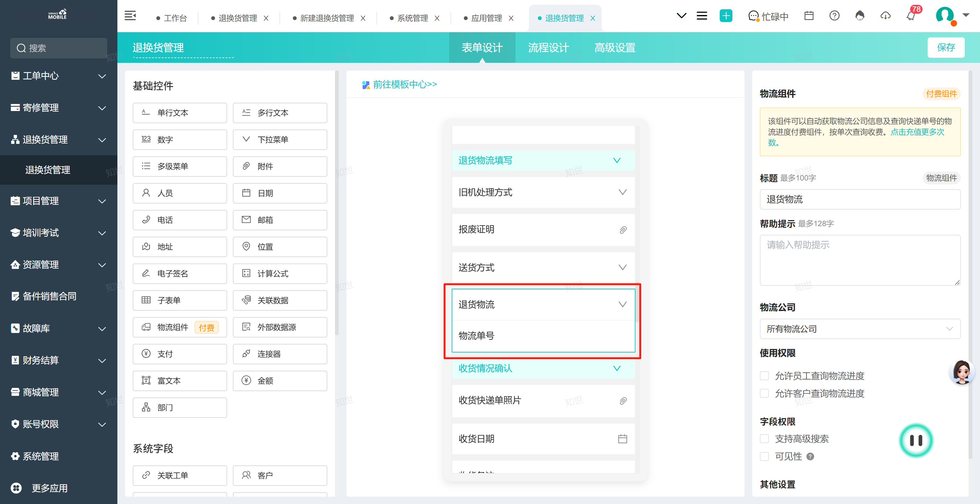Screen dimensions: 980x504
Task: Check 支持高级搜索 option
Action: click(x=764, y=439)
